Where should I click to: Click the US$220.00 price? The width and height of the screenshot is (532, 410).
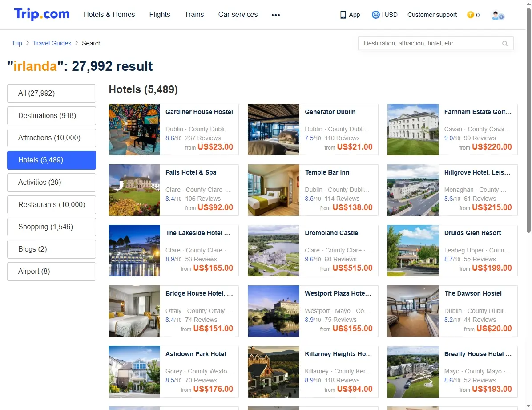coord(492,147)
